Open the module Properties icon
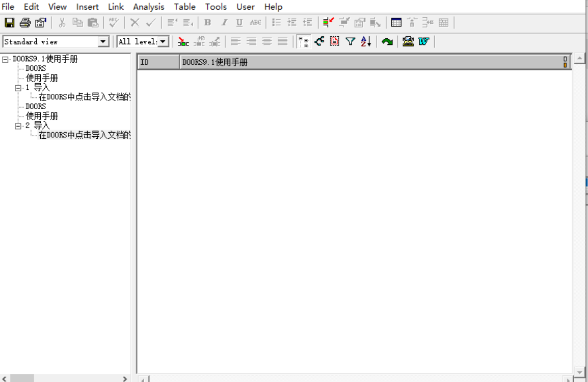 (x=41, y=22)
